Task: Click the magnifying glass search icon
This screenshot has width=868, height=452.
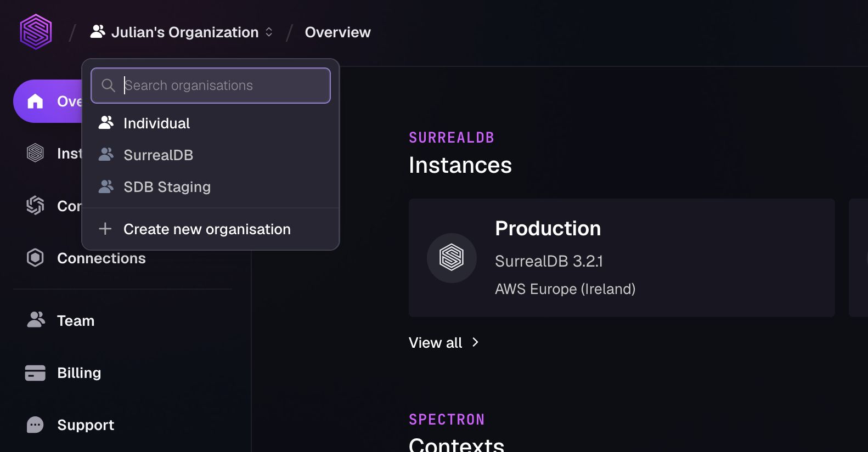Action: [x=108, y=86]
